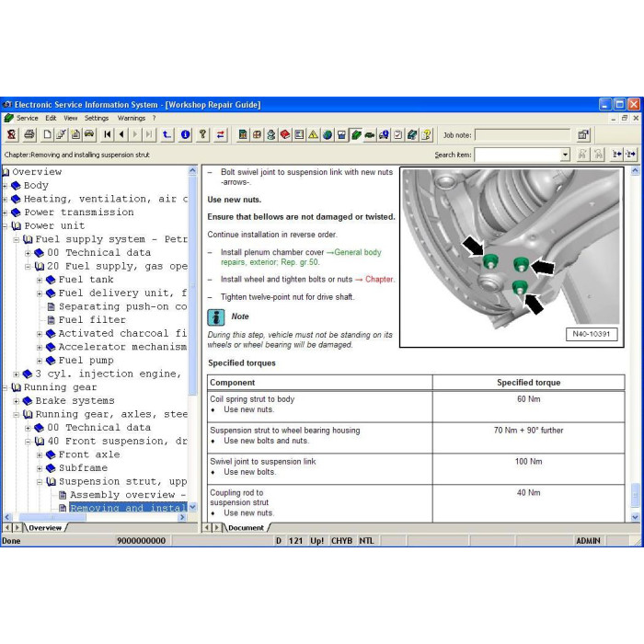
Task: Expand the Heating, ventilation tree node
Action: 5,200
